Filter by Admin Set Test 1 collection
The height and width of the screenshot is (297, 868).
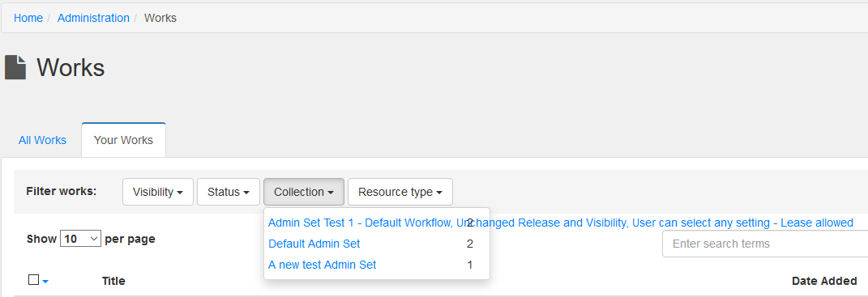point(560,223)
